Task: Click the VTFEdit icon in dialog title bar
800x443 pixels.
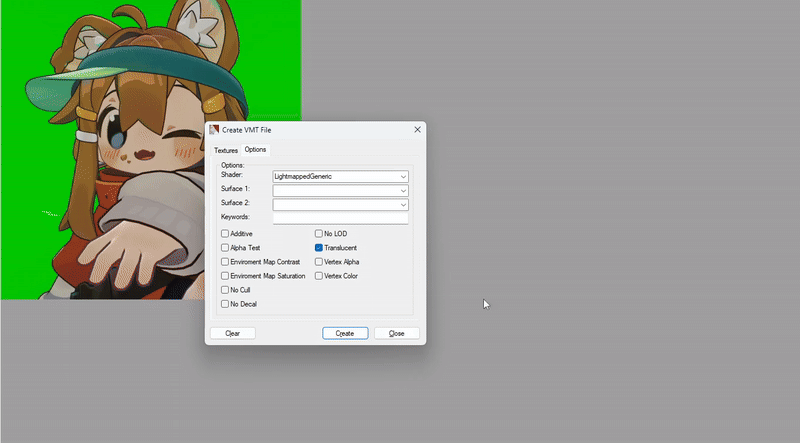Action: 214,130
